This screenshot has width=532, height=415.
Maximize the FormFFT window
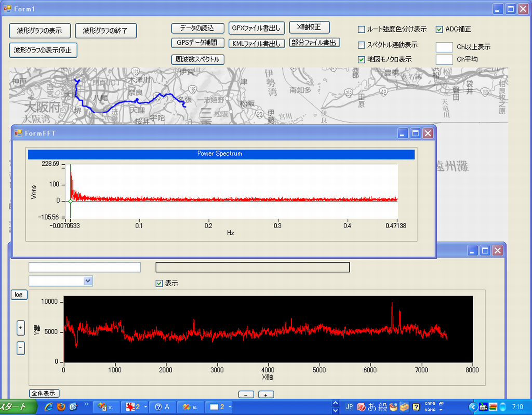coord(415,133)
